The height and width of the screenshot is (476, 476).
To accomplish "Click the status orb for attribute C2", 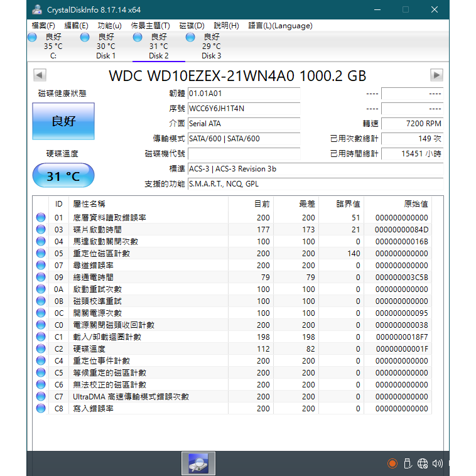I will (x=41, y=349).
